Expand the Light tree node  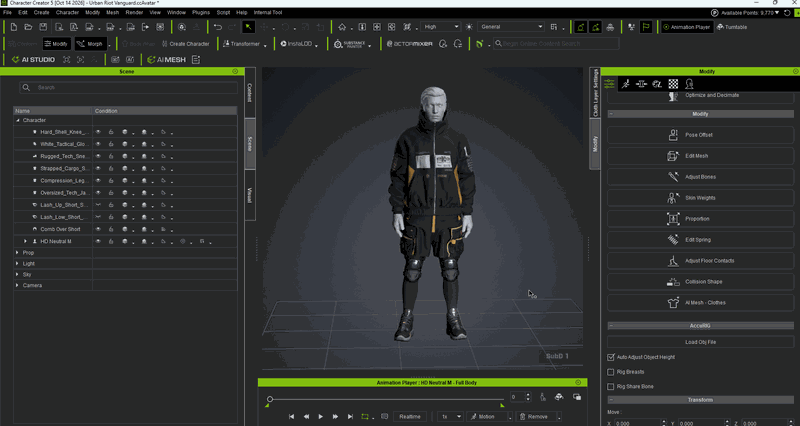[17, 264]
